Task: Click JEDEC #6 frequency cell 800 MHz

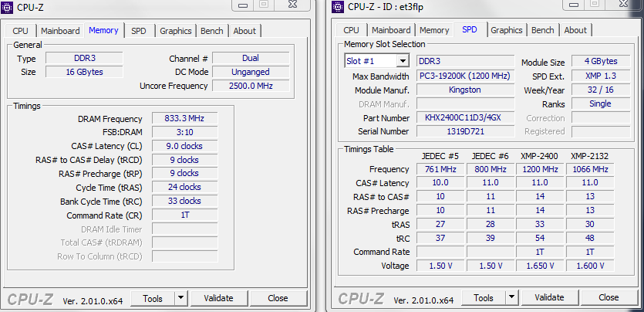Action: coord(491,169)
